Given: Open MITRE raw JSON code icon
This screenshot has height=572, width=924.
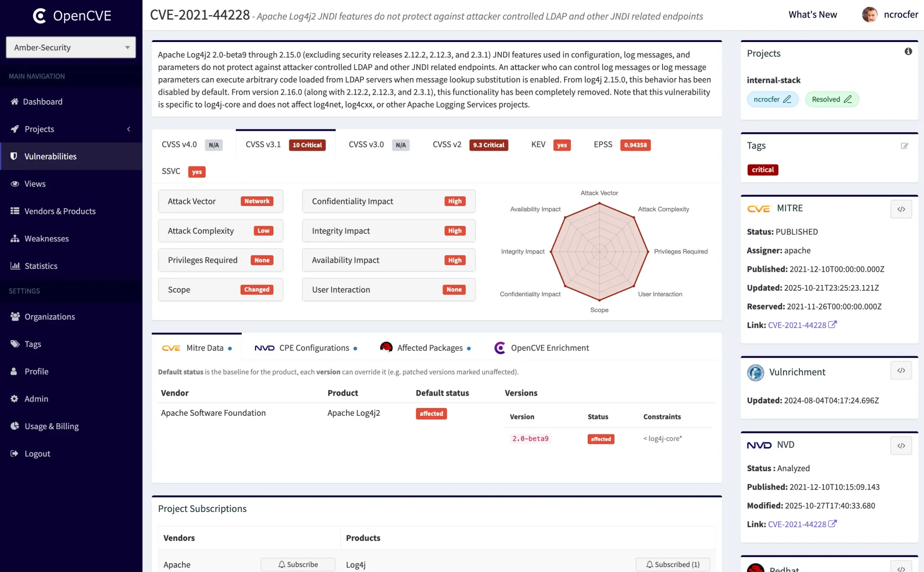Looking at the screenshot, I should tap(901, 209).
